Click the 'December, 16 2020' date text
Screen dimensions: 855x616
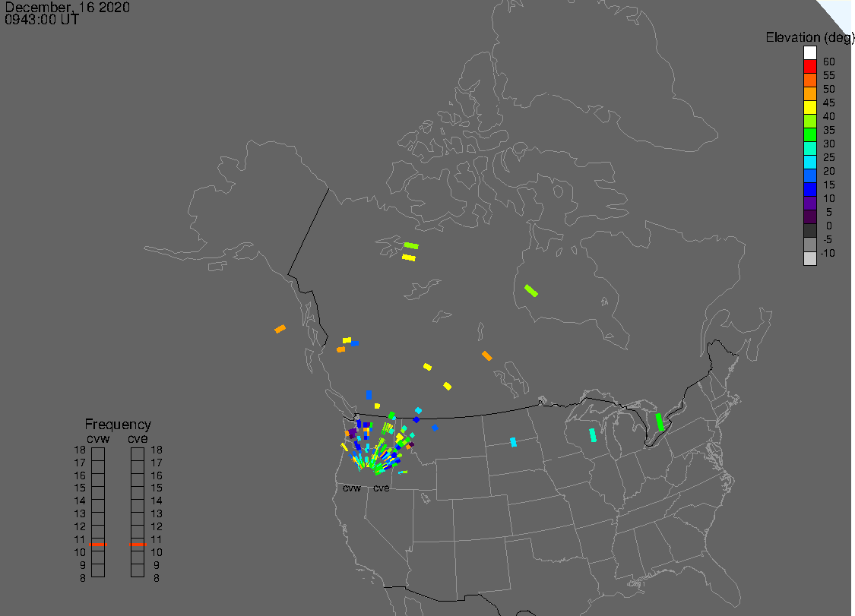[67, 7]
